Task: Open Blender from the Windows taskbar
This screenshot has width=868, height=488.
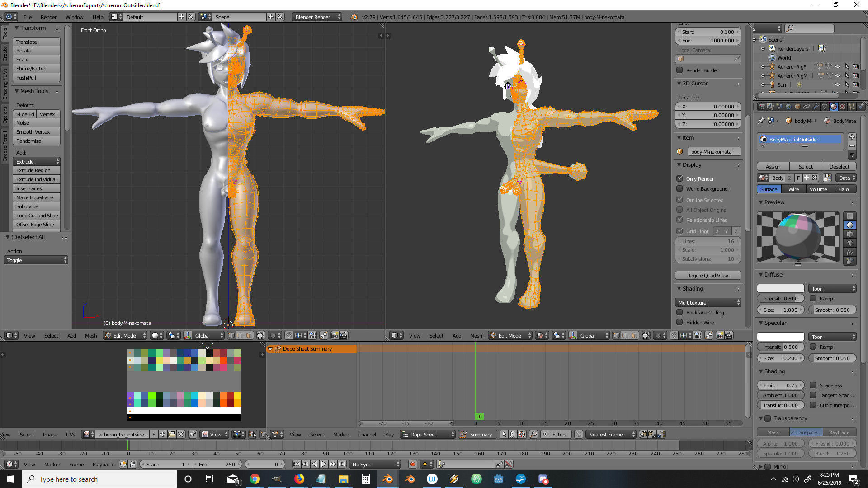Action: [388, 479]
